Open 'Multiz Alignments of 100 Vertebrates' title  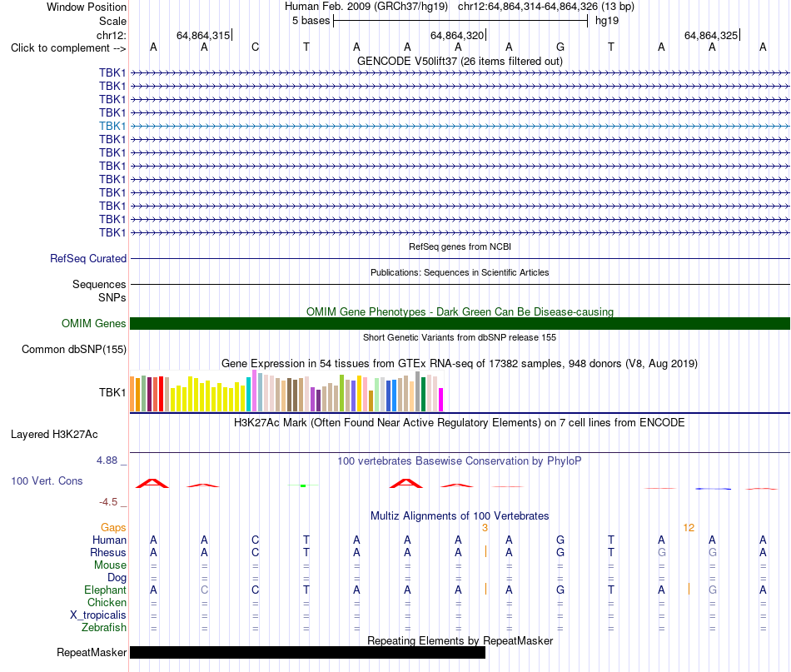tap(460, 516)
